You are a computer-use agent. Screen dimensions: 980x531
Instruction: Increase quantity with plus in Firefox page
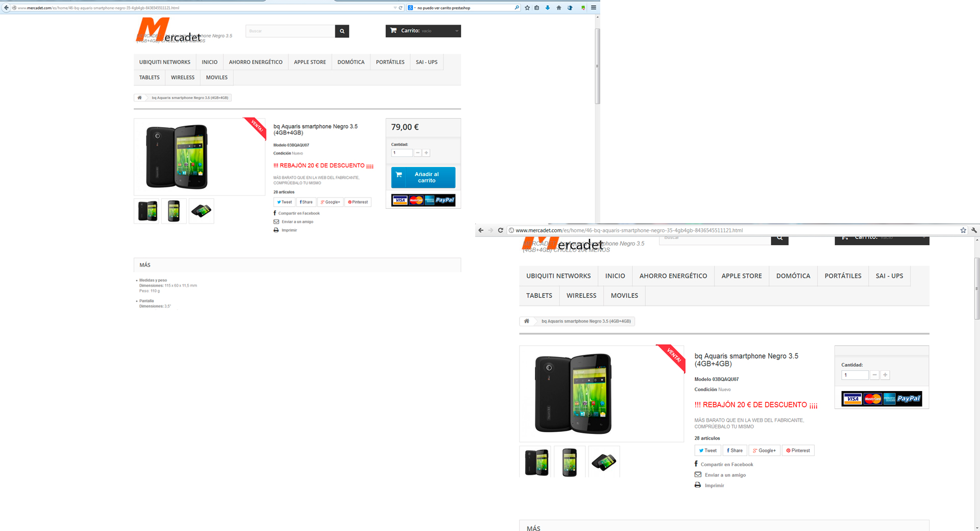click(x=426, y=153)
